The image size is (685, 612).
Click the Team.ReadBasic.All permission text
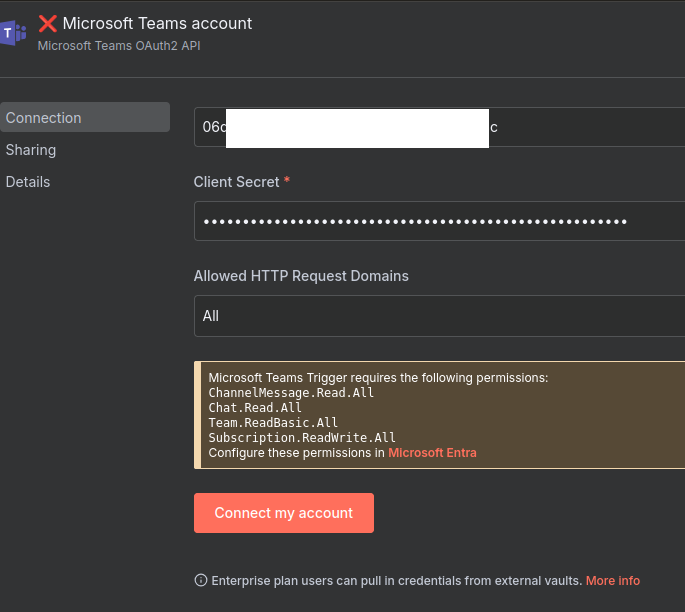pos(273,423)
